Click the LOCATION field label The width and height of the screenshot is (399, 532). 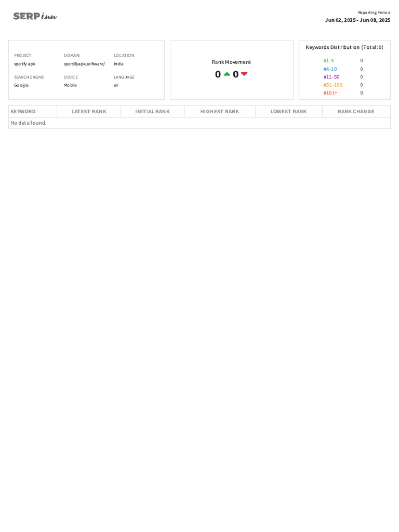pyautogui.click(x=124, y=55)
